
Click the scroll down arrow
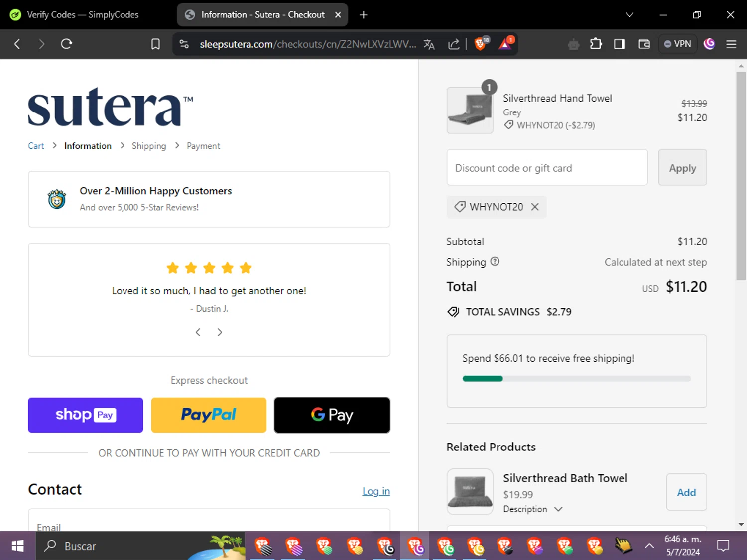pyautogui.click(x=741, y=525)
